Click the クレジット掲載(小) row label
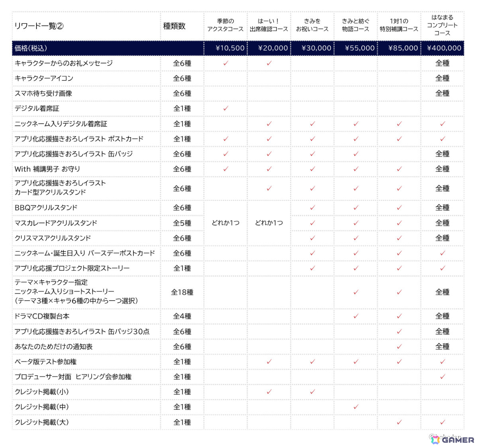 (41, 392)
